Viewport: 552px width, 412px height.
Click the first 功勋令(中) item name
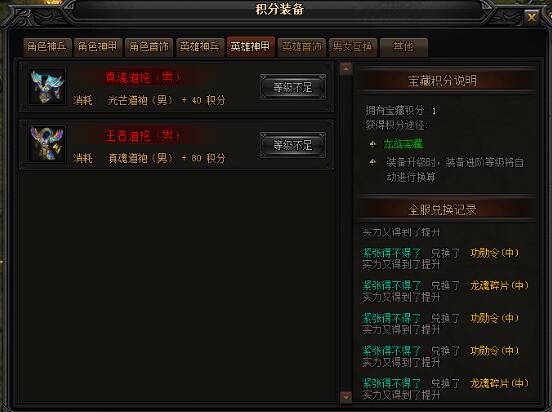495,253
